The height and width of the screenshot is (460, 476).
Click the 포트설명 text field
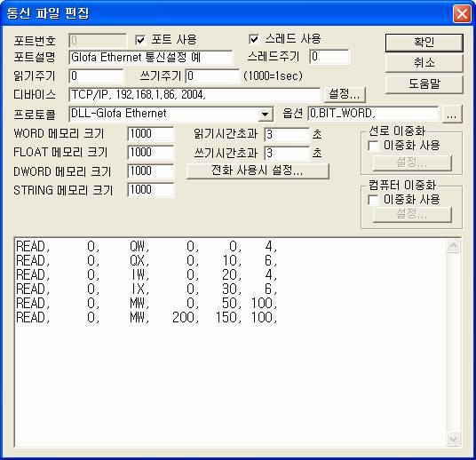pos(151,58)
